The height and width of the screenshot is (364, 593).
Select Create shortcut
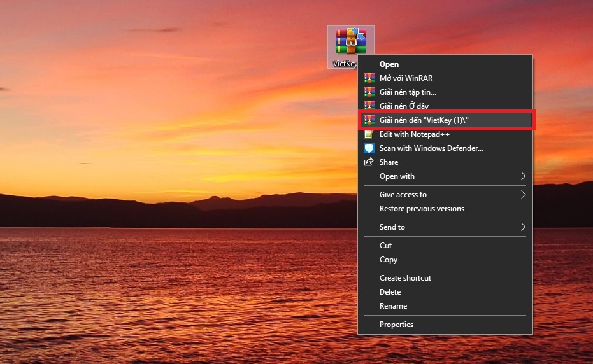445,278
